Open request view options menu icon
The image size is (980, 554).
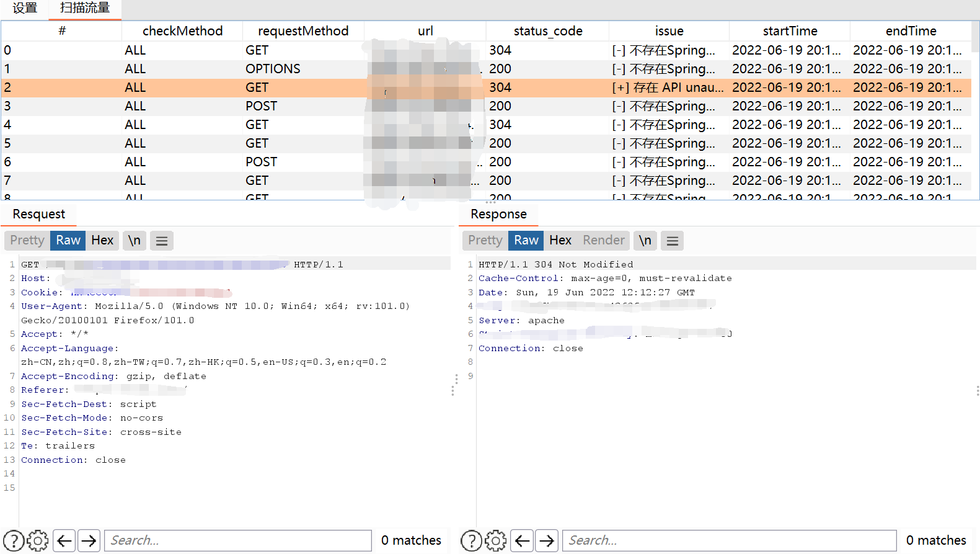tap(162, 241)
